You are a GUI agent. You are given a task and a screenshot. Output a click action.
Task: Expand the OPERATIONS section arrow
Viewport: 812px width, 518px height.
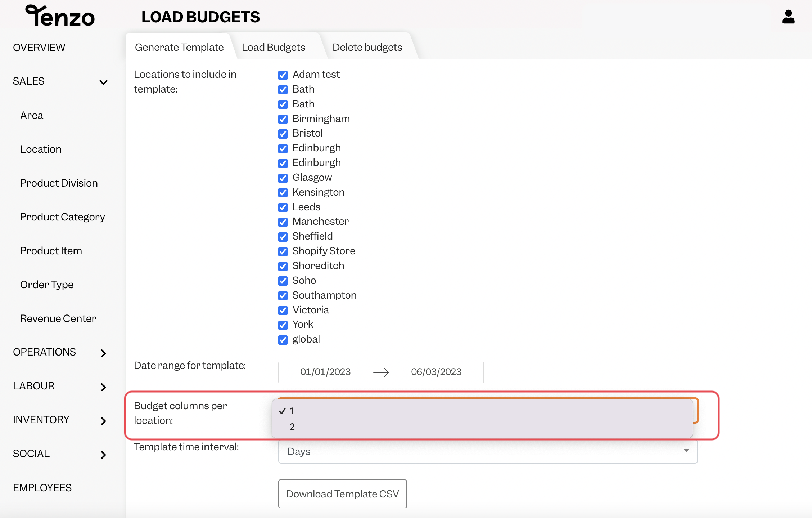[103, 353]
